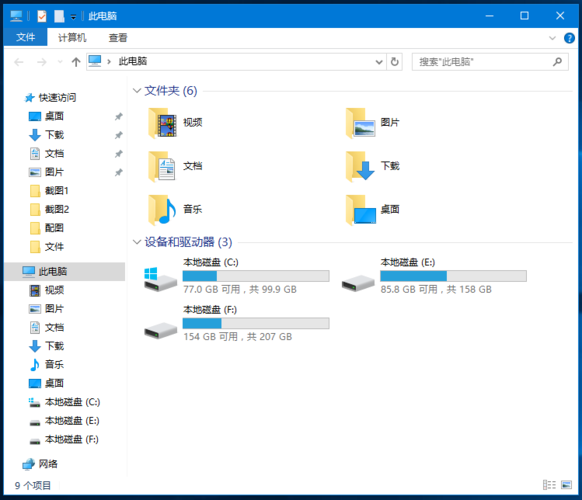Click the pin icon beside 文档
This screenshot has height=500, width=582.
[x=118, y=154]
